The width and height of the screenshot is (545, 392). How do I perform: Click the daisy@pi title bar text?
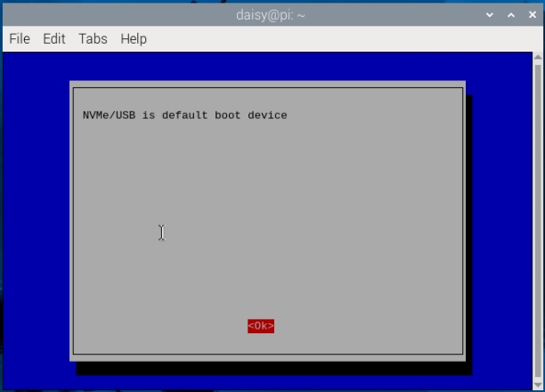point(271,15)
